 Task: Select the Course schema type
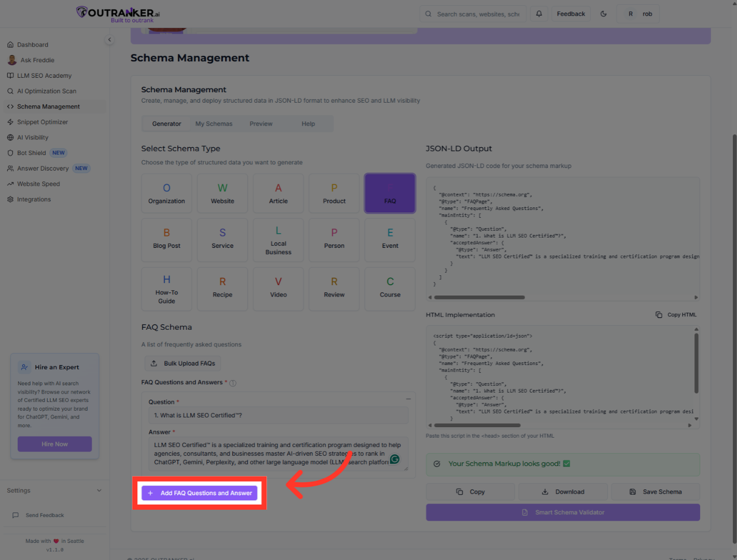click(390, 289)
